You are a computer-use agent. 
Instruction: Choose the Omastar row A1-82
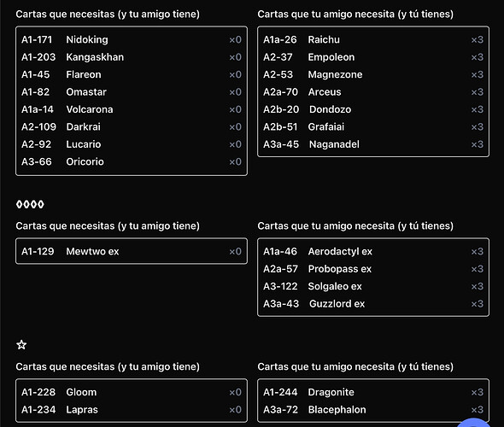[132, 92]
